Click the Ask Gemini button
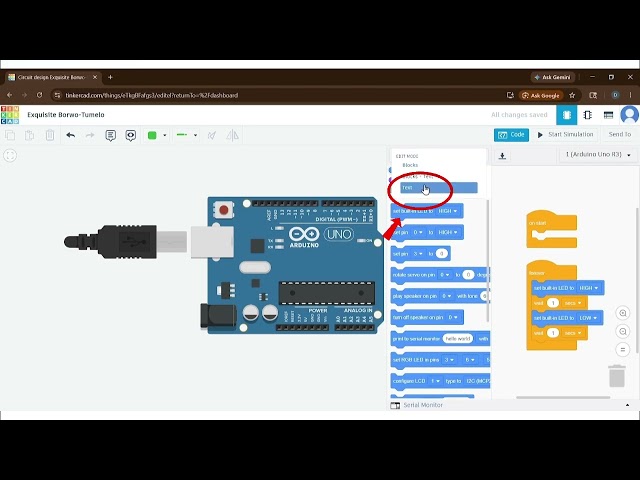The height and width of the screenshot is (480, 640). coord(552,77)
